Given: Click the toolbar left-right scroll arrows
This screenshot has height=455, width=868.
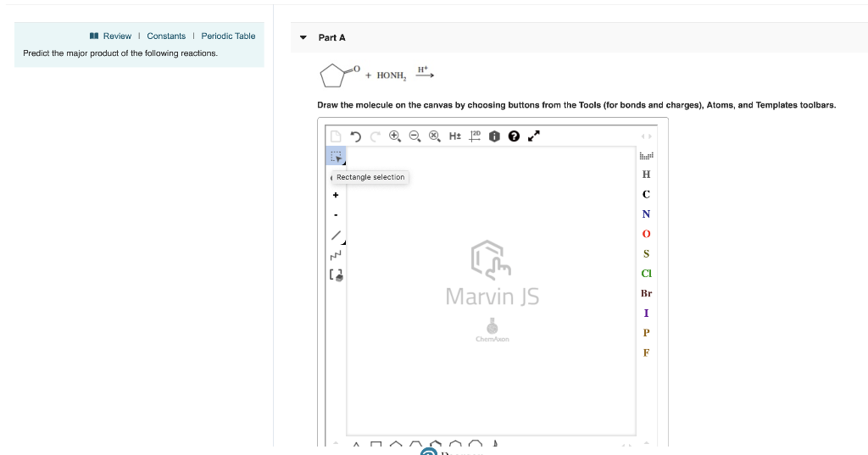Looking at the screenshot, I should 646,136.
